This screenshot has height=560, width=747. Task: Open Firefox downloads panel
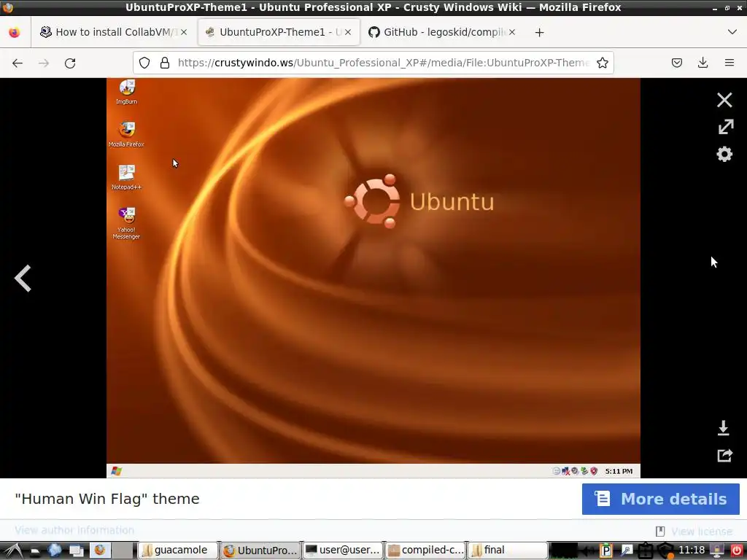(x=703, y=63)
